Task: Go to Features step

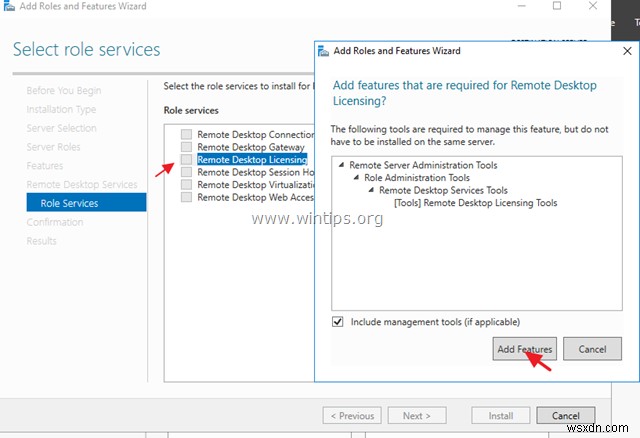Action: 45,166
